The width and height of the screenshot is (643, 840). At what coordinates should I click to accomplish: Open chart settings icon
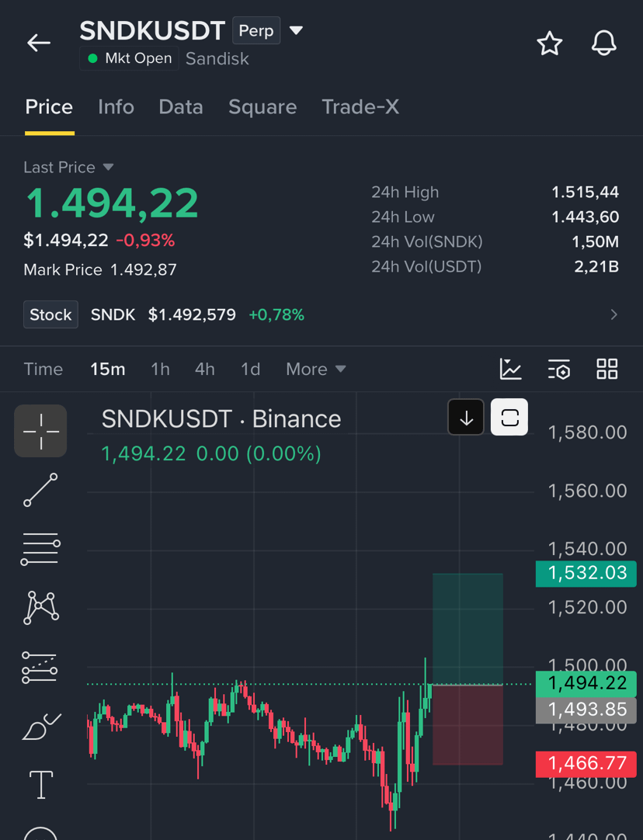(x=559, y=369)
